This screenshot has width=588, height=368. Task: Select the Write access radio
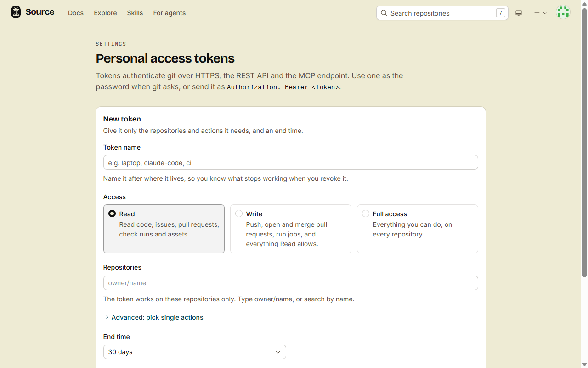pos(239,213)
